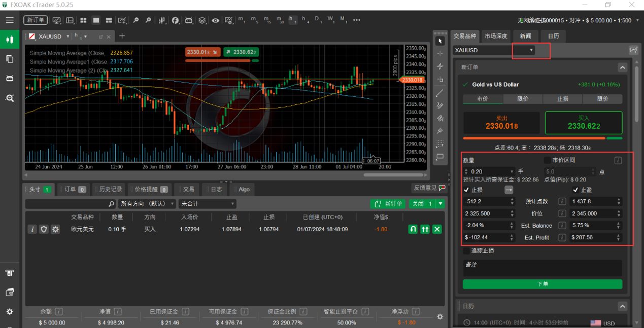Click the 买入 buy price button
The image size is (644, 328).
pos(583,123)
